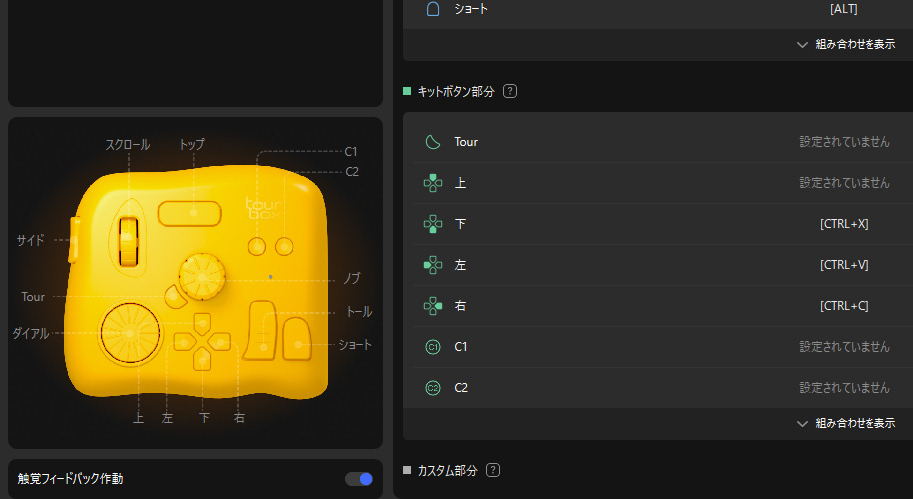Screen dimensions: 913x499
Task: Click the ノブ label on diagram
Action: tap(352, 278)
